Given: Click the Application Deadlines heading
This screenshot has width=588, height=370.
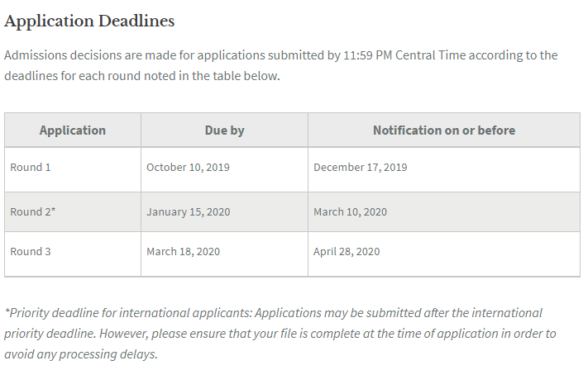Looking at the screenshot, I should 89,21.
